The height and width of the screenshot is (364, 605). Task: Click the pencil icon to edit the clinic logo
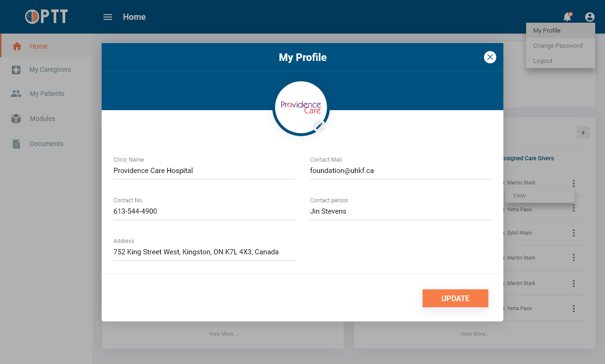[x=320, y=126]
